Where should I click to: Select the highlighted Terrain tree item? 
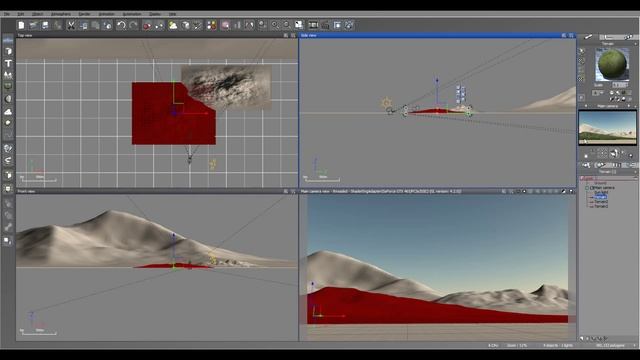(x=601, y=197)
